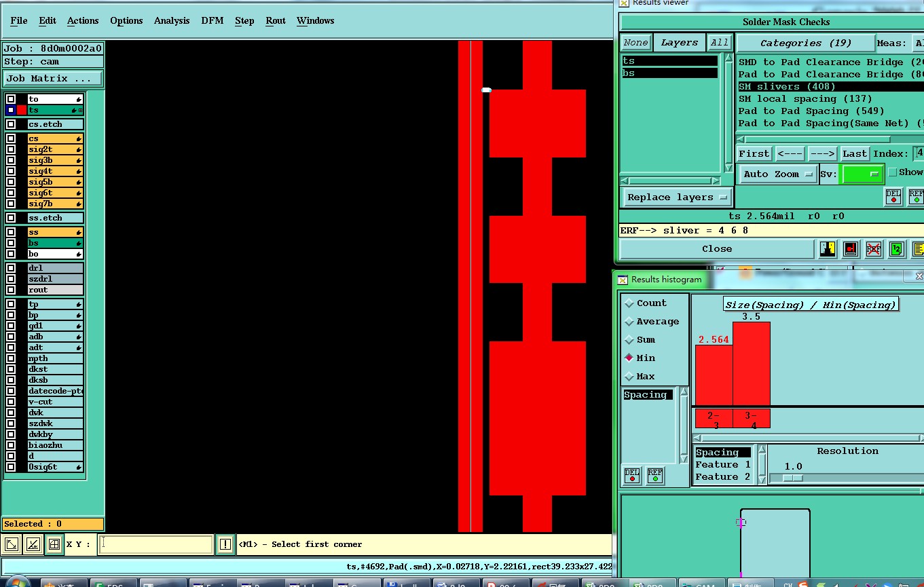Select the Max radio option
924x587 pixels.
tap(629, 377)
